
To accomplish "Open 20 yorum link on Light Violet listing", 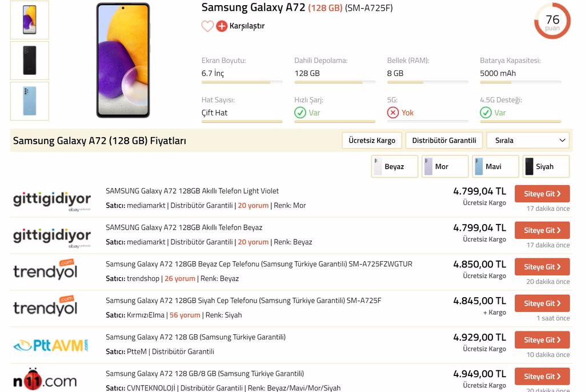I will pyautogui.click(x=253, y=205).
